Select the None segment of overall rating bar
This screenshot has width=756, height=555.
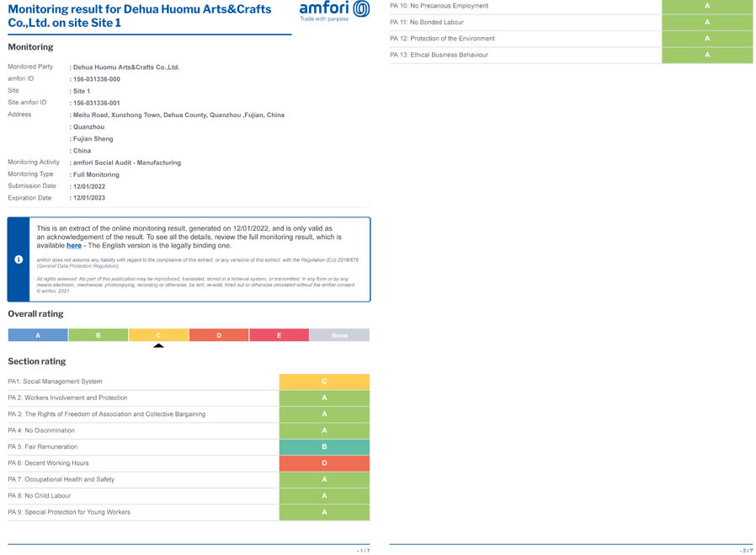pyautogui.click(x=339, y=335)
